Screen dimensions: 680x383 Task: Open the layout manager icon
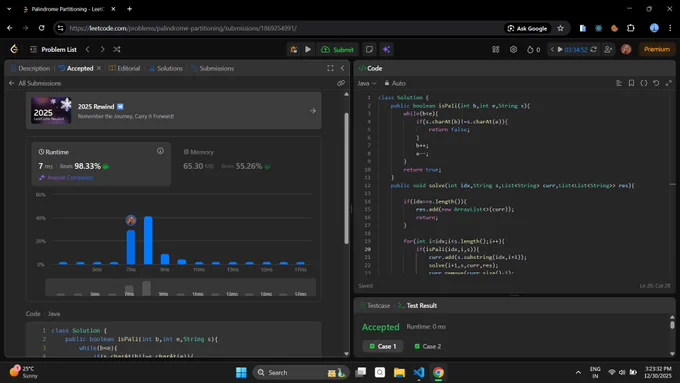pos(496,49)
